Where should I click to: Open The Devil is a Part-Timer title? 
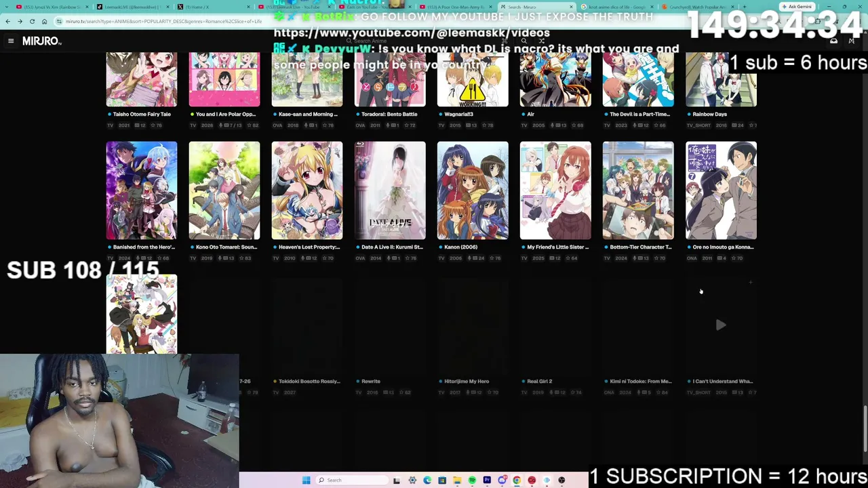click(x=639, y=115)
